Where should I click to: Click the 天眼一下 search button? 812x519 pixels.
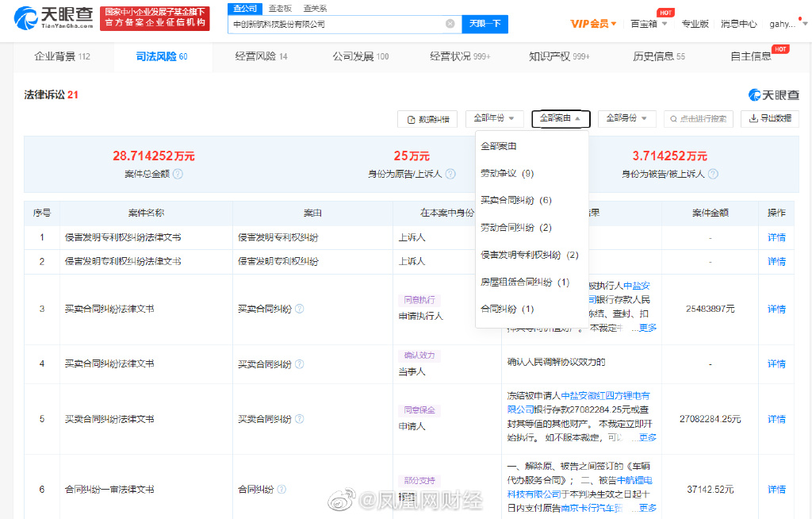click(x=485, y=24)
